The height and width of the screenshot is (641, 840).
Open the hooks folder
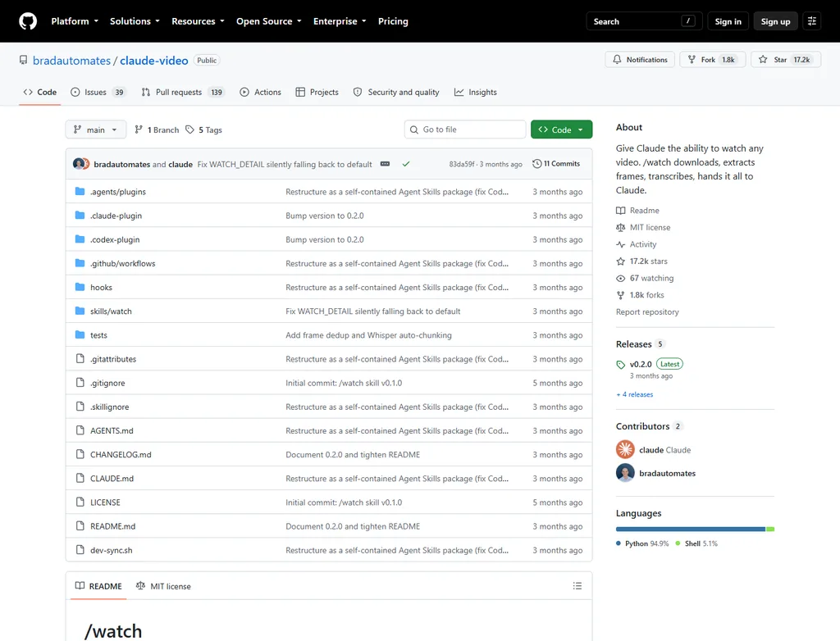(x=101, y=288)
